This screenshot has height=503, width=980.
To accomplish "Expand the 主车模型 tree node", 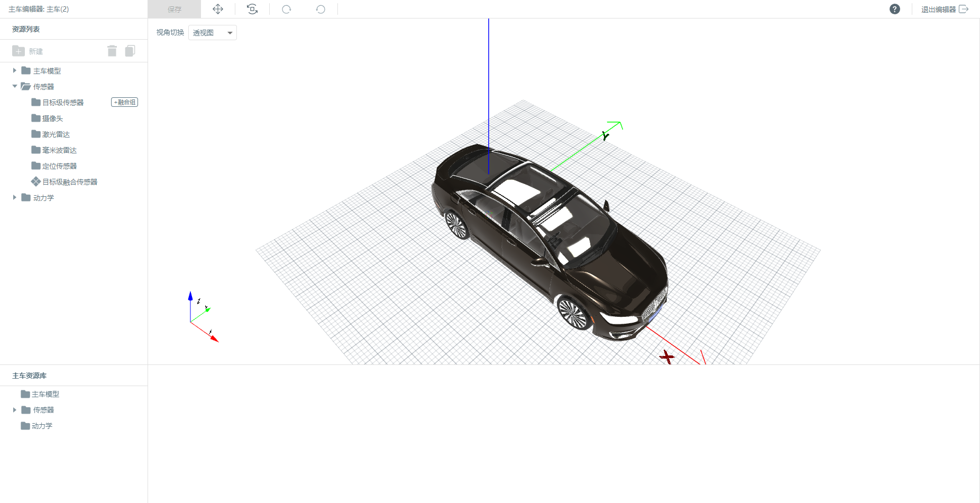I will 15,70.
